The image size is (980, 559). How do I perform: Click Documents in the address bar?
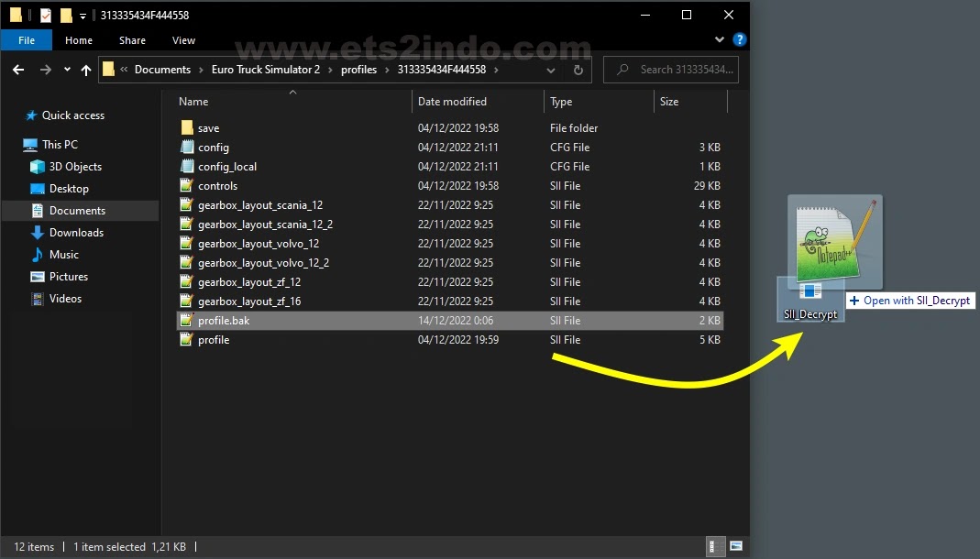(x=162, y=70)
